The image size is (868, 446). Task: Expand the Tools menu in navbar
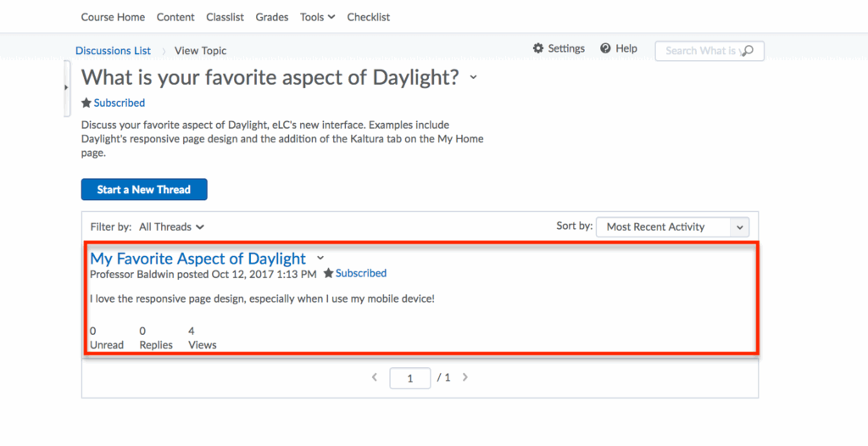coord(318,17)
